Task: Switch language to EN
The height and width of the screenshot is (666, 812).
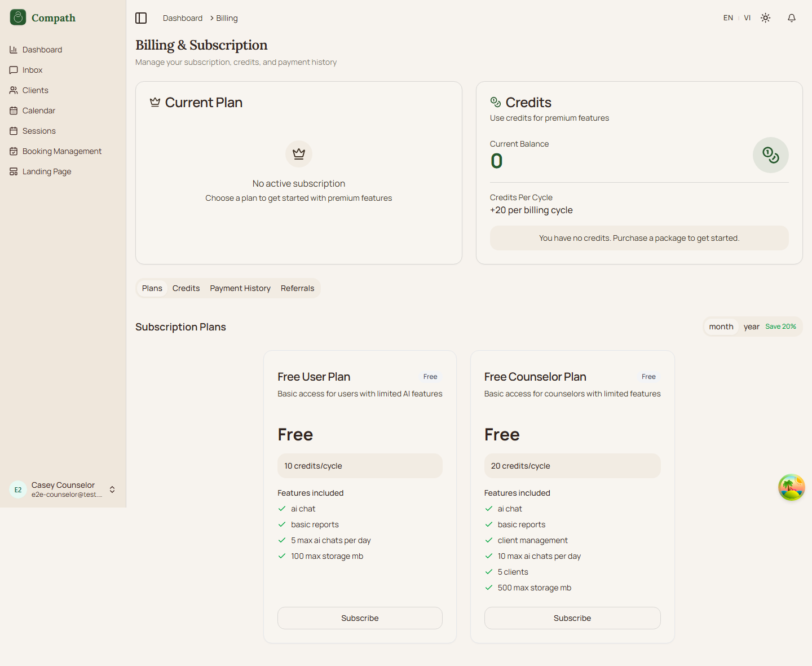Action: coord(728,18)
